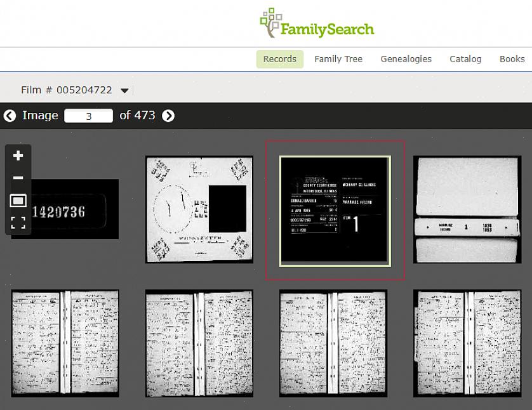Go to Genealogies section

click(x=406, y=59)
